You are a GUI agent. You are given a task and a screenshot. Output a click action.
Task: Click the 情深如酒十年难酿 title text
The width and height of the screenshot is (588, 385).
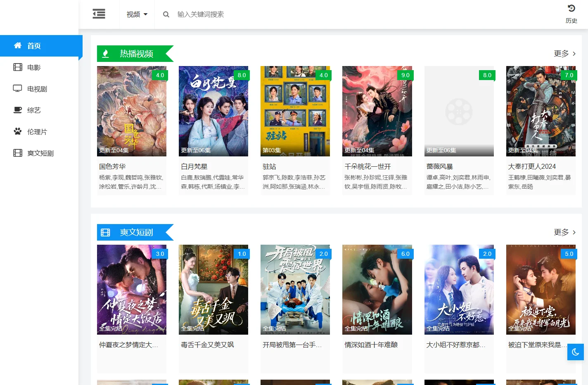coord(371,345)
